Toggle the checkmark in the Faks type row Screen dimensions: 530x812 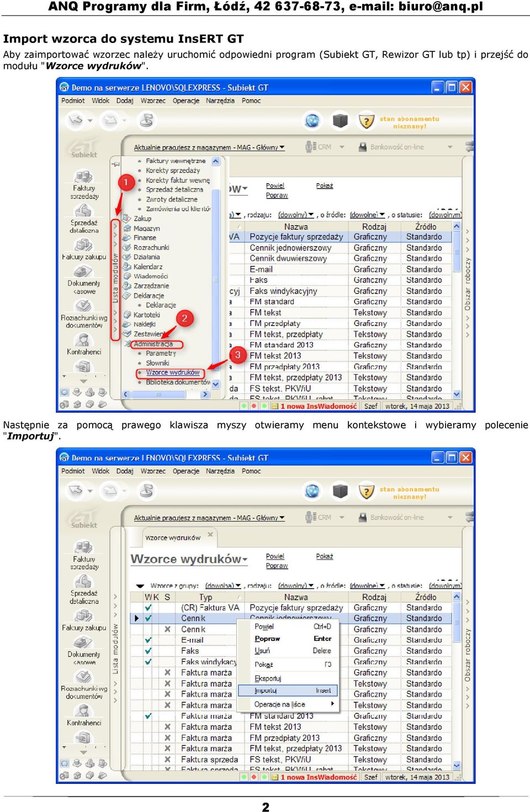tap(148, 651)
